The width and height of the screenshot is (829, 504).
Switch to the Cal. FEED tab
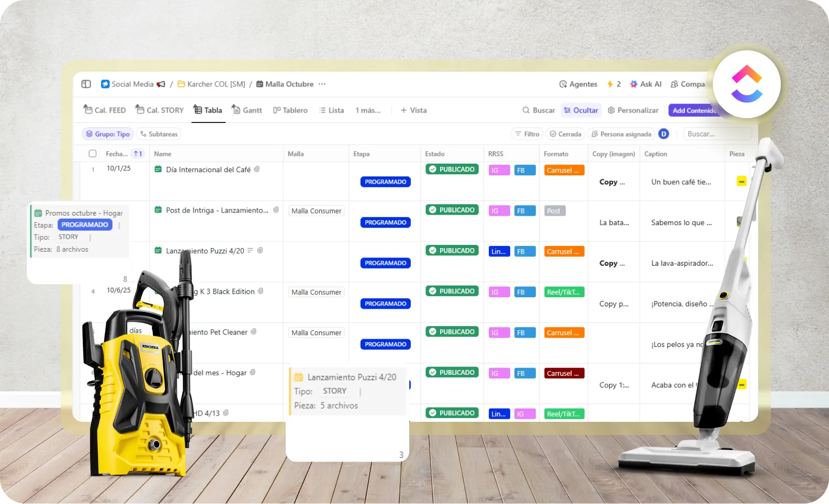[105, 110]
